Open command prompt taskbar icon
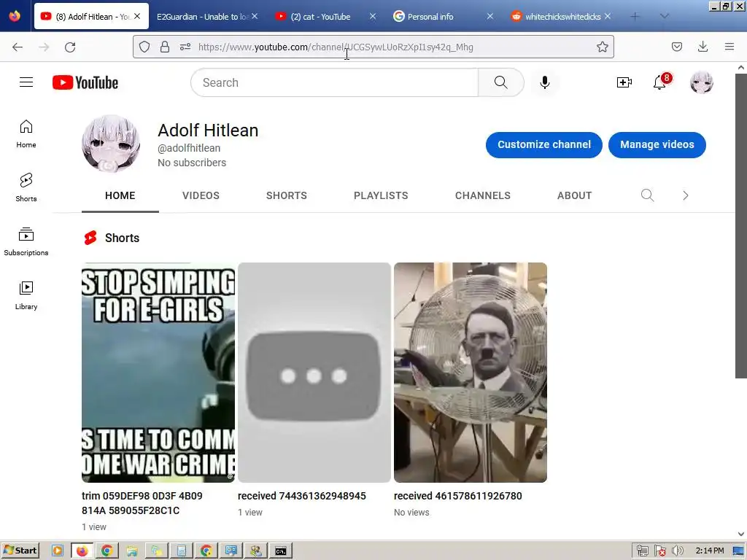 pos(281,551)
